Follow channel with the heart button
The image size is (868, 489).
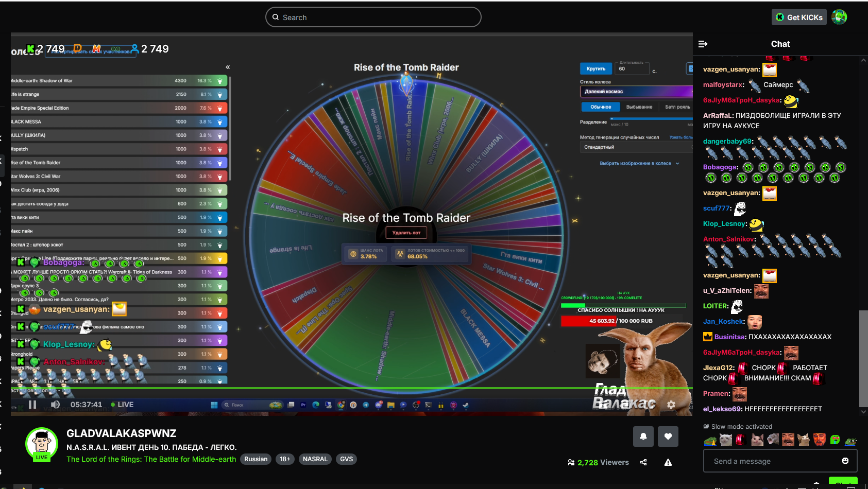click(668, 436)
